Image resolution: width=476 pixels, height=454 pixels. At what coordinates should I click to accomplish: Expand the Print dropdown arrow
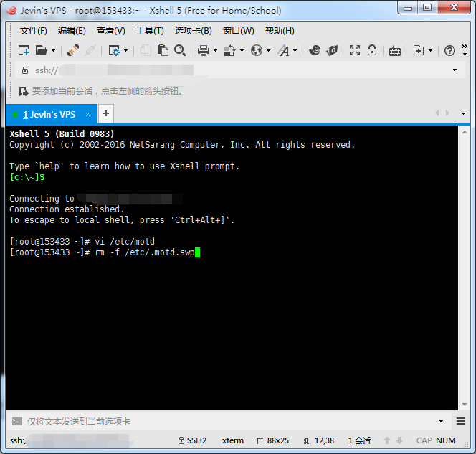[x=216, y=50]
